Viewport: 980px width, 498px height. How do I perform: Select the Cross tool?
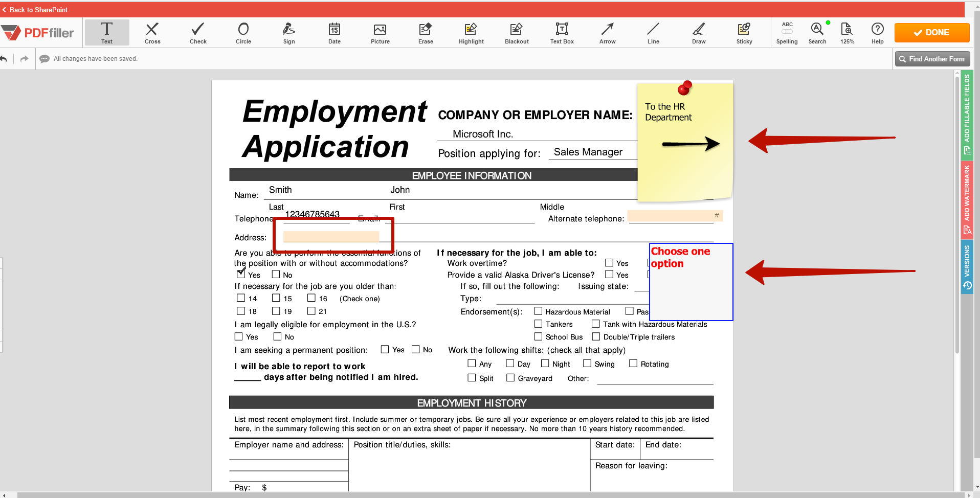pos(152,33)
